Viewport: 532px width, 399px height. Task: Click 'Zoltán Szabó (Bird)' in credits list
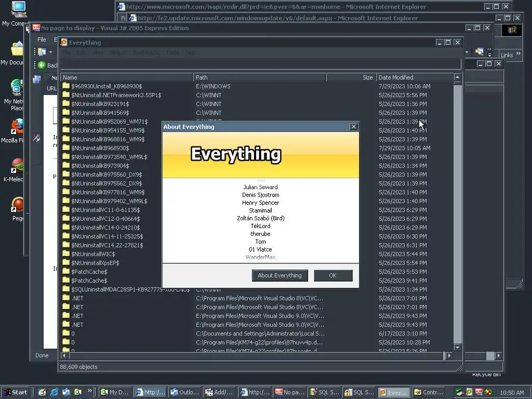tap(261, 218)
